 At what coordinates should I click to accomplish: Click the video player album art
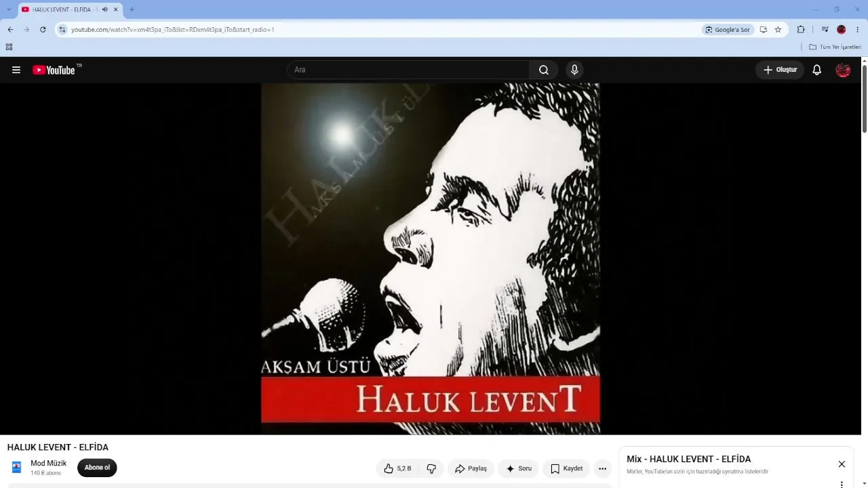(x=431, y=258)
